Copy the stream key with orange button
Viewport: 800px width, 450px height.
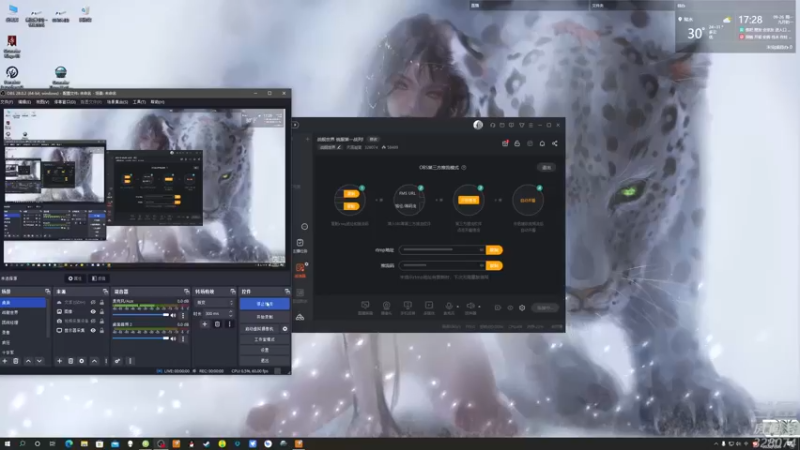pos(494,266)
